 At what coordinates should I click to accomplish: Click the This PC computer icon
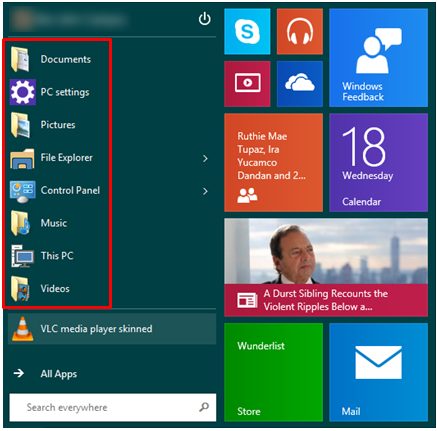(22, 256)
